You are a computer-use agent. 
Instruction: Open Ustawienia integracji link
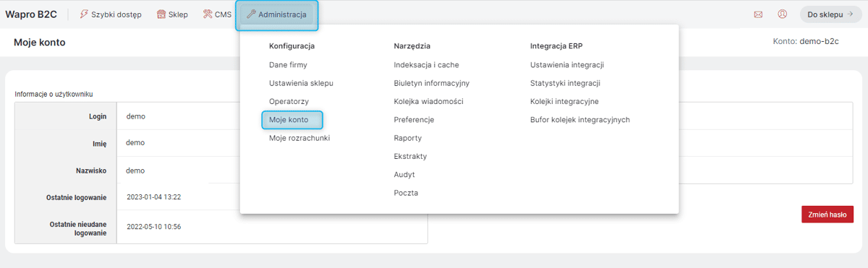567,65
